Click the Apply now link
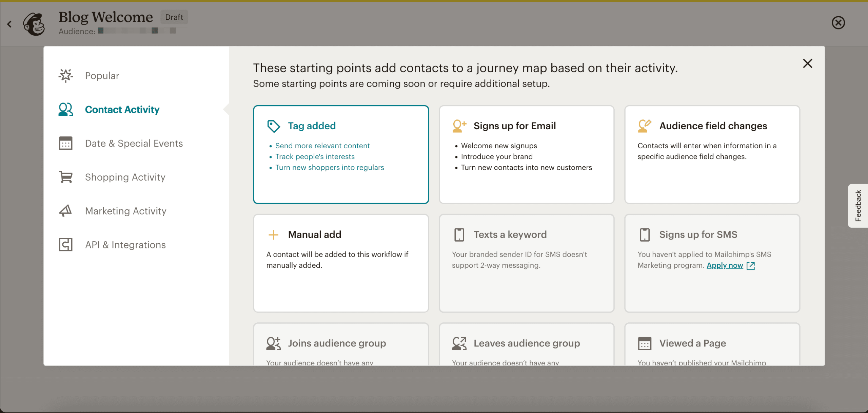Screen dimensions: 868x413 point(725,265)
